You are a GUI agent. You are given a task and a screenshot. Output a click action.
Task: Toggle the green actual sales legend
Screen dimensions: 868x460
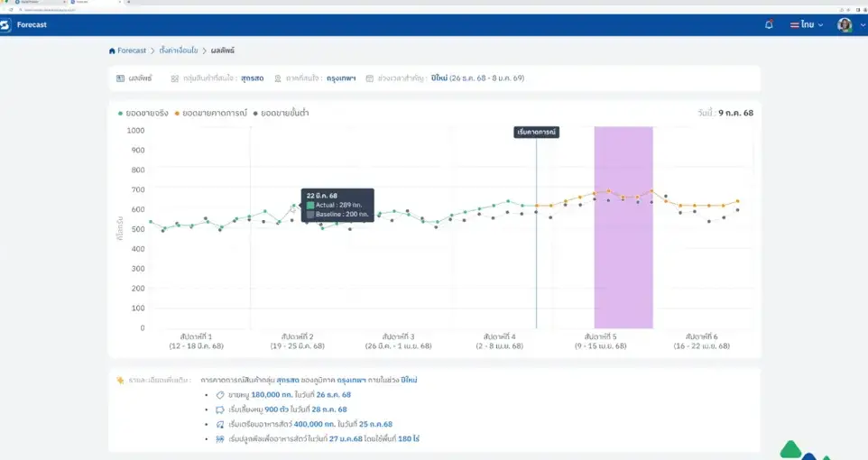click(x=143, y=113)
